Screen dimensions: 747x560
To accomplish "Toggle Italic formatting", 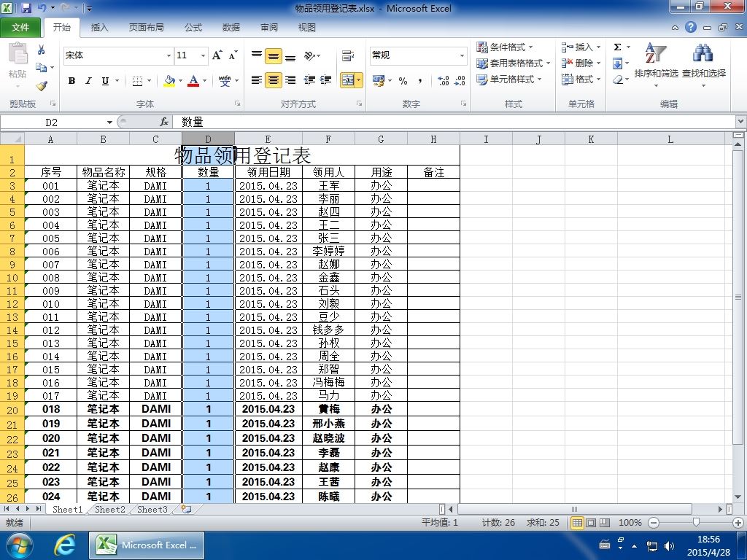I will click(88, 81).
